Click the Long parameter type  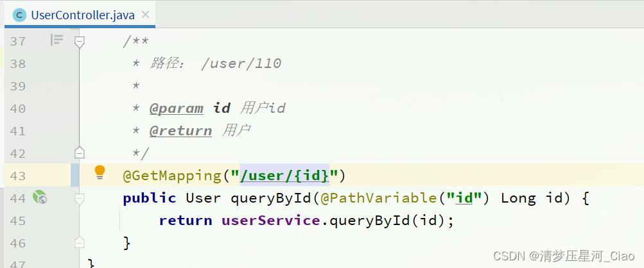(x=518, y=199)
